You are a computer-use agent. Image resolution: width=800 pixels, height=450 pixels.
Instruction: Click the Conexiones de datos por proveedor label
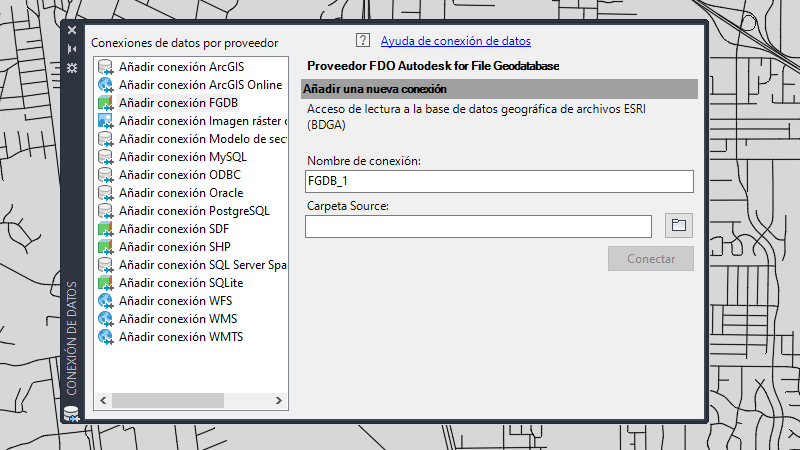[185, 43]
